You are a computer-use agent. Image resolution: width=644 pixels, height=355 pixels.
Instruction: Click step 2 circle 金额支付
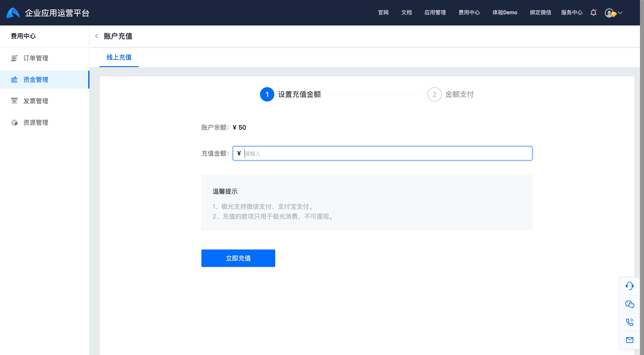click(435, 94)
